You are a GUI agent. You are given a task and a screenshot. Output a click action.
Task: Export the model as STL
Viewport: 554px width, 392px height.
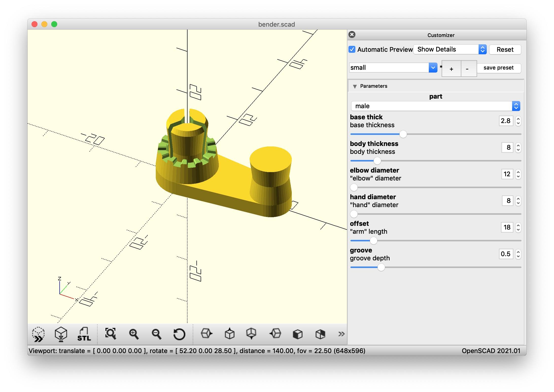tap(84, 334)
